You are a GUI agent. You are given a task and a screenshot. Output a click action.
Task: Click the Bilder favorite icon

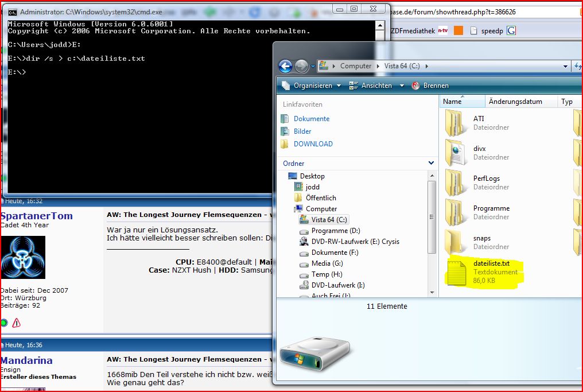(x=285, y=131)
